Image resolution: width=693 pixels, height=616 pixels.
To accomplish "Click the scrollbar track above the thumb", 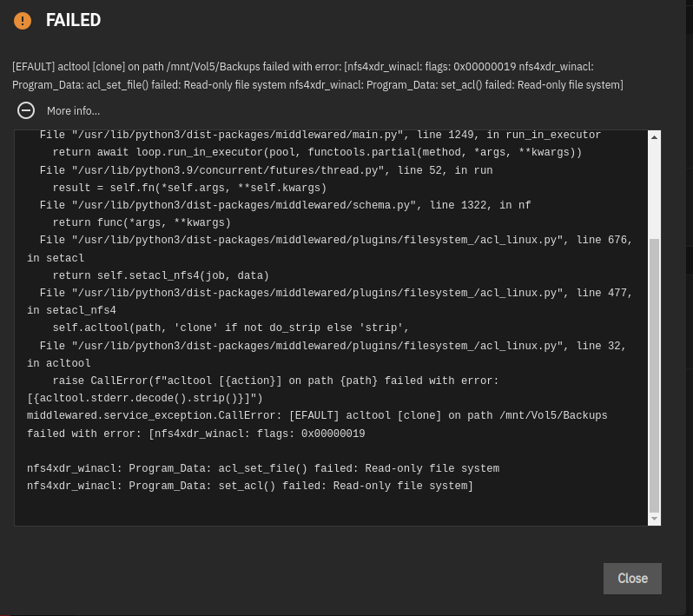I will tap(654, 191).
